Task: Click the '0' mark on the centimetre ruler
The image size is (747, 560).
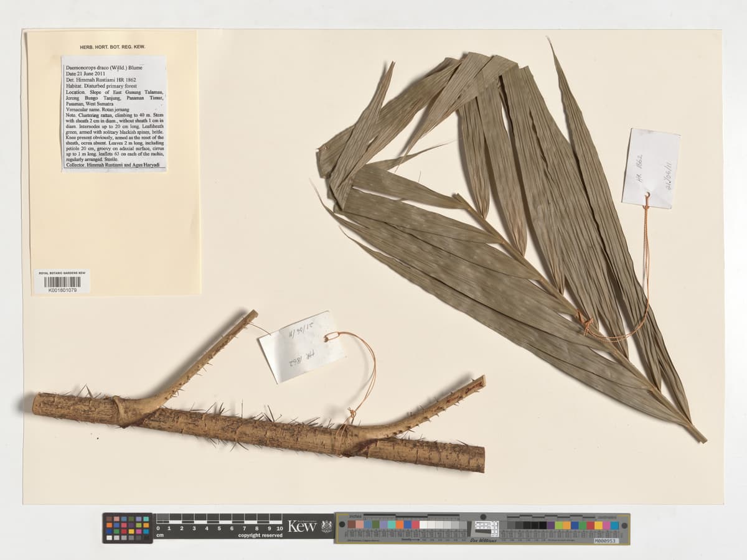Action: pos(157,528)
